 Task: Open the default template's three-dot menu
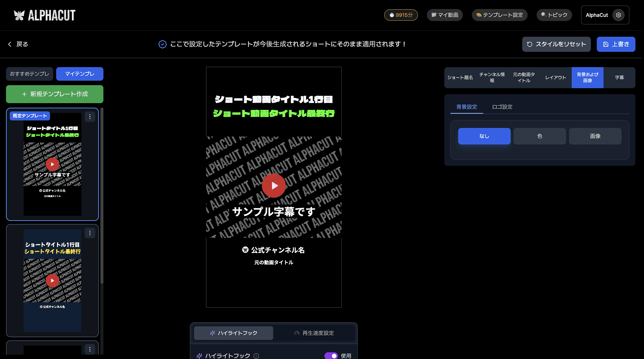click(90, 117)
